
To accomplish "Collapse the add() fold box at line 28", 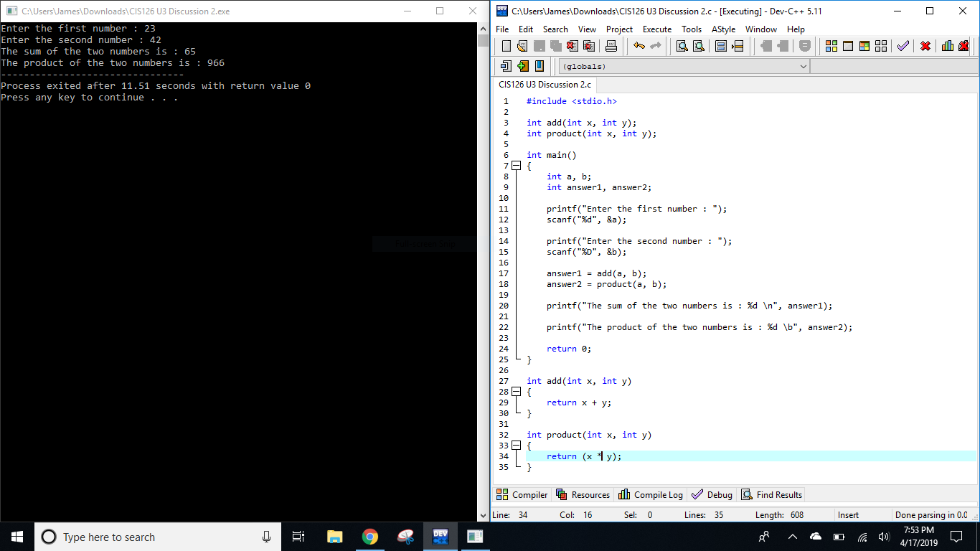I will pyautogui.click(x=515, y=392).
